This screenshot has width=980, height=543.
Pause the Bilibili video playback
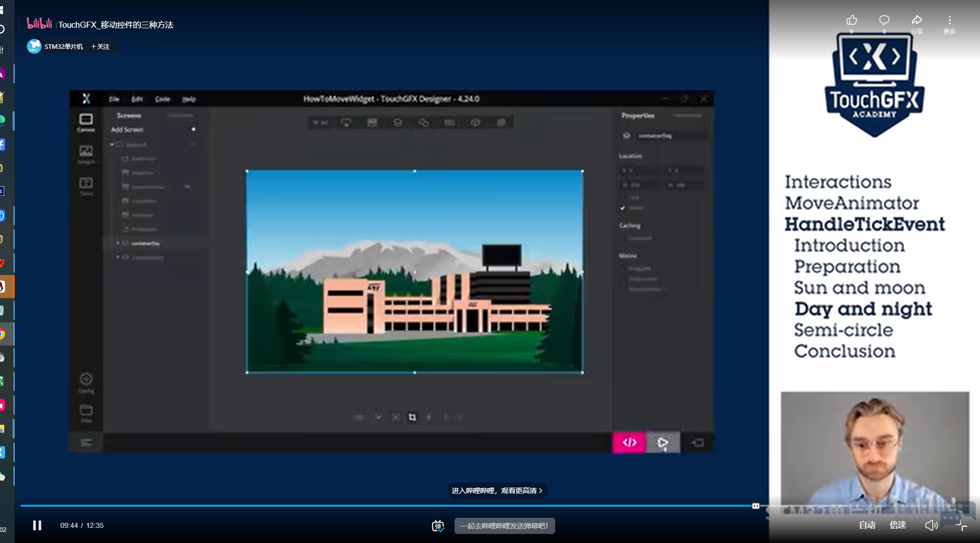coord(37,525)
